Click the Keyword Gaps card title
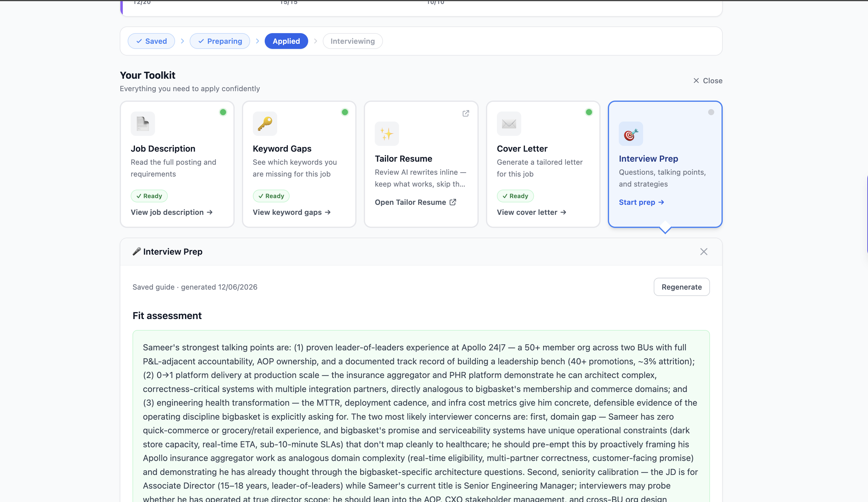This screenshot has height=502, width=868. 282,149
